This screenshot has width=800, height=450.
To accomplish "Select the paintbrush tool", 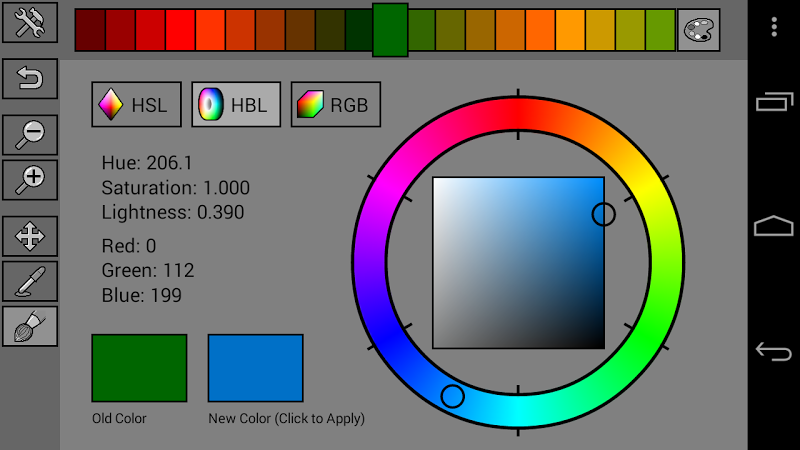I will pyautogui.click(x=30, y=327).
